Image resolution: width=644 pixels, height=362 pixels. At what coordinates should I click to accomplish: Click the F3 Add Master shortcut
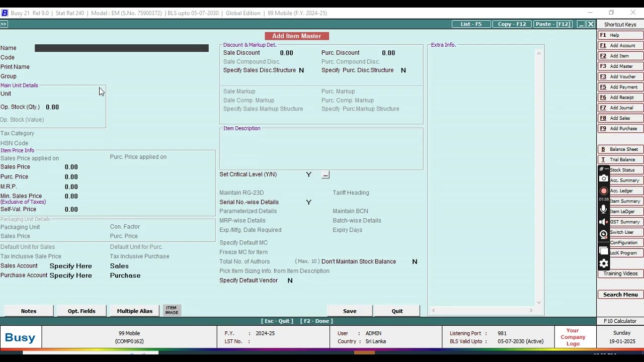(x=621, y=66)
